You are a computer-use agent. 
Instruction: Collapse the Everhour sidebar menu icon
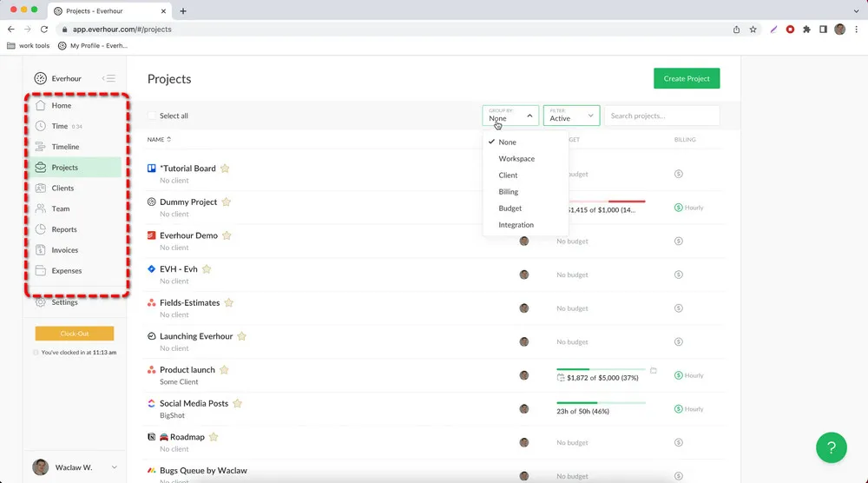(109, 79)
